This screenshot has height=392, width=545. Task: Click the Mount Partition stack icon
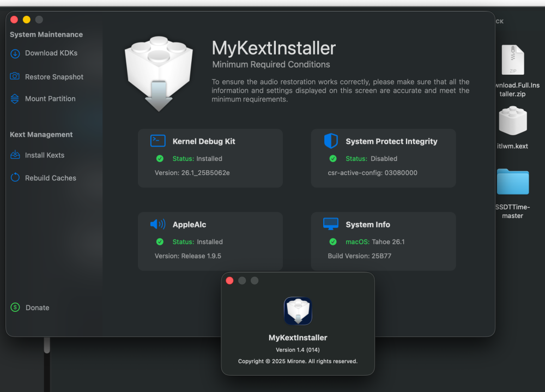(x=15, y=99)
